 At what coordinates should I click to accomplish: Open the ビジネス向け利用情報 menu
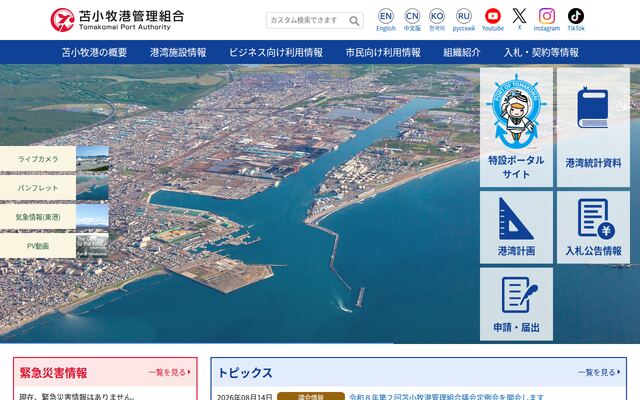(276, 52)
